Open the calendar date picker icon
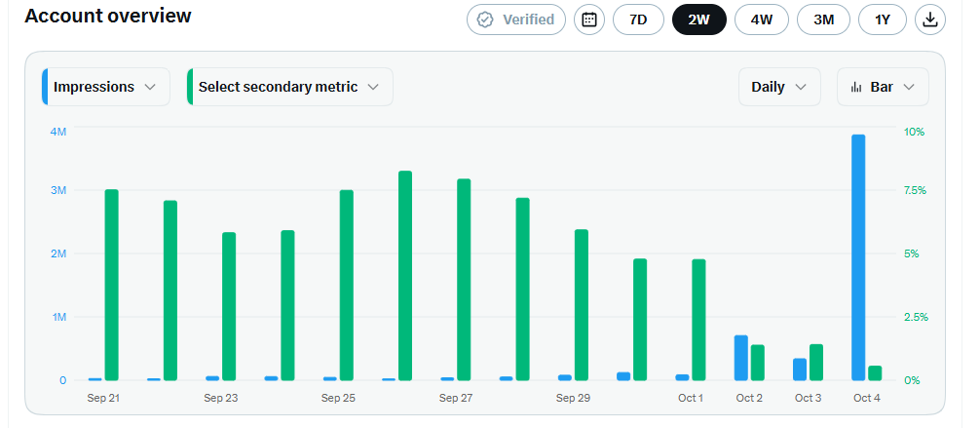Image resolution: width=980 pixels, height=428 pixels. (x=589, y=19)
